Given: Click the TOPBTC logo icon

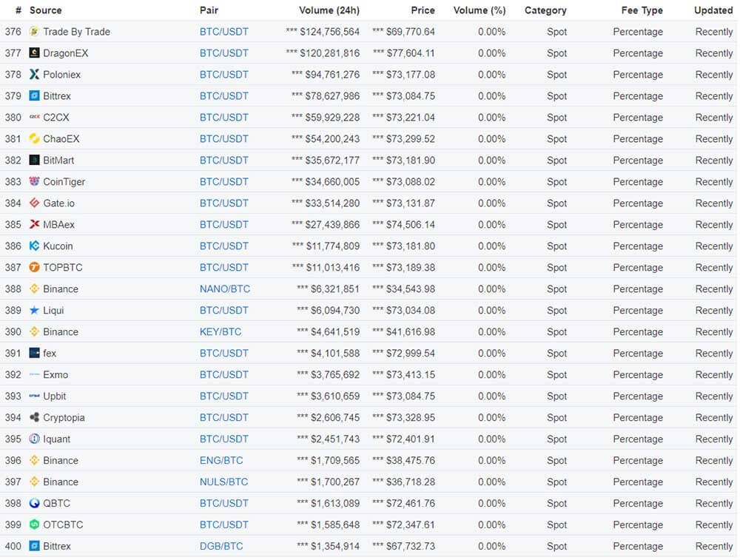Looking at the screenshot, I should coord(34,268).
